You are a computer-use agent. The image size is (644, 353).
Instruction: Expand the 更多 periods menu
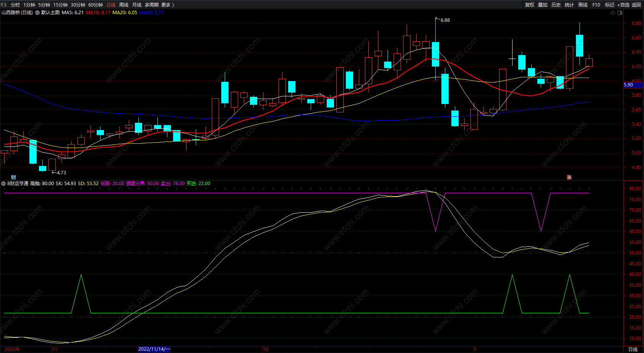click(x=168, y=5)
